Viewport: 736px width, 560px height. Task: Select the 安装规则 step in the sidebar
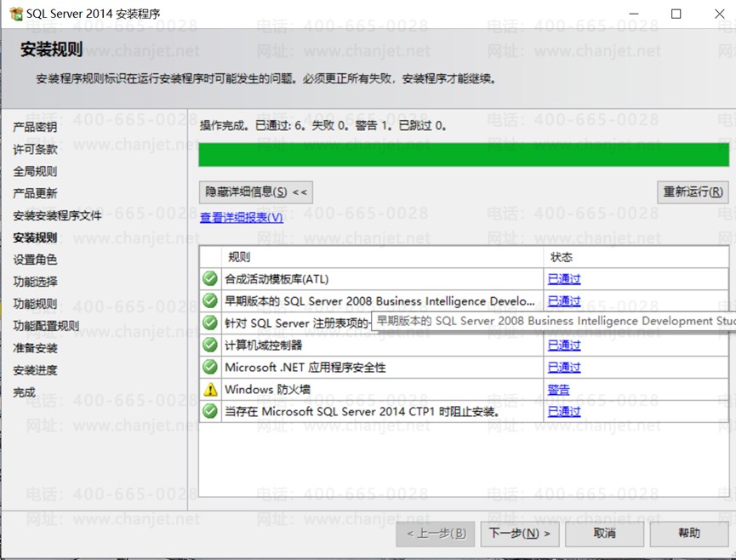(35, 237)
